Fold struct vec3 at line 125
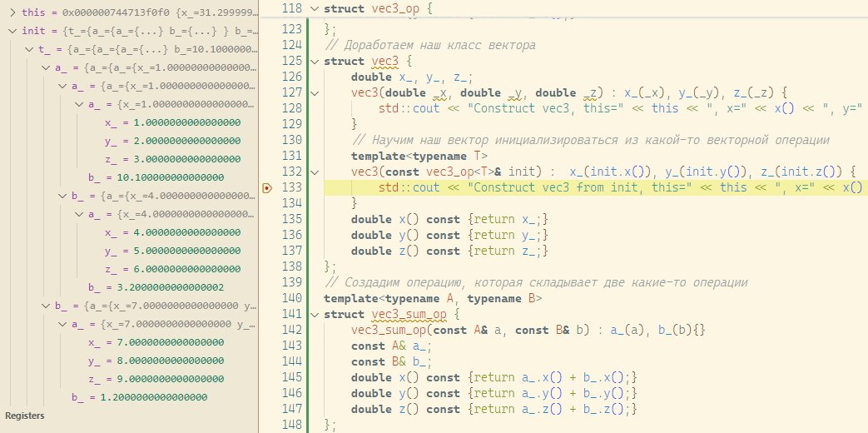The height and width of the screenshot is (433, 868). tap(314, 62)
